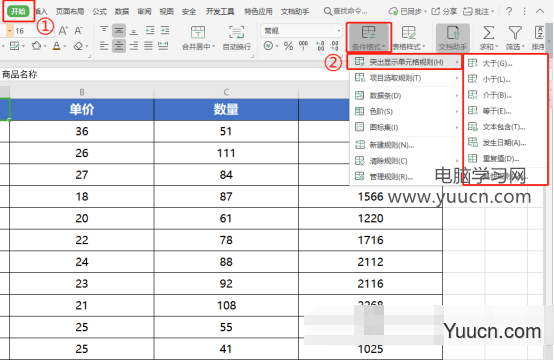Click the 求和 sum icon

489,33
